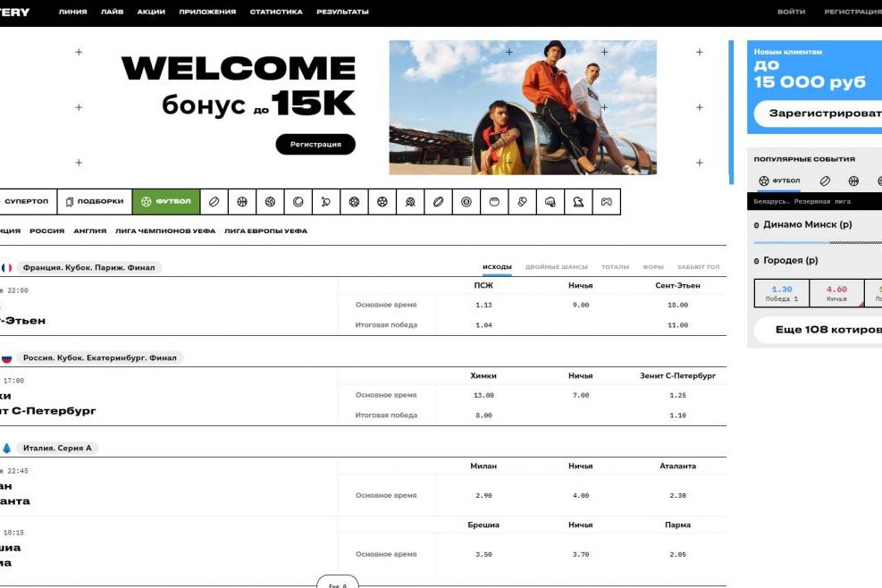
Task: Select the Футбол sport icon in the sports bar
Action: tap(165, 201)
